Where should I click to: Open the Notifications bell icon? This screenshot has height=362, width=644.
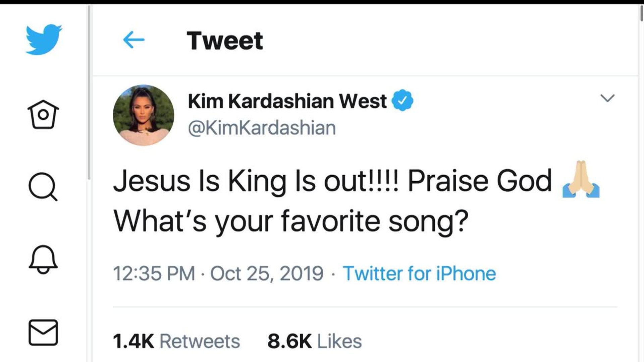tap(43, 259)
